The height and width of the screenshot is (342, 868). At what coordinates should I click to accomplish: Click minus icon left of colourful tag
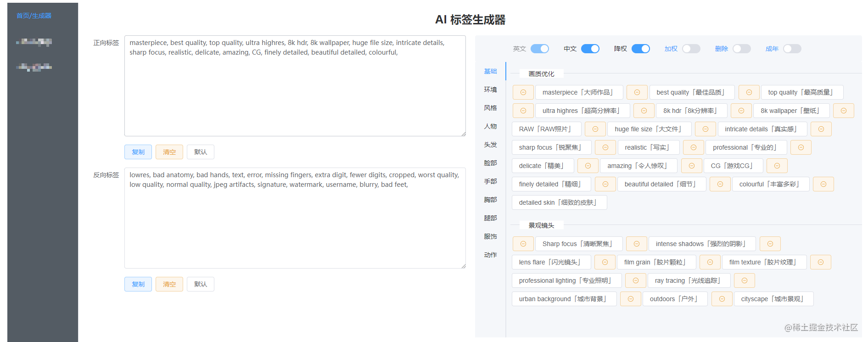720,184
